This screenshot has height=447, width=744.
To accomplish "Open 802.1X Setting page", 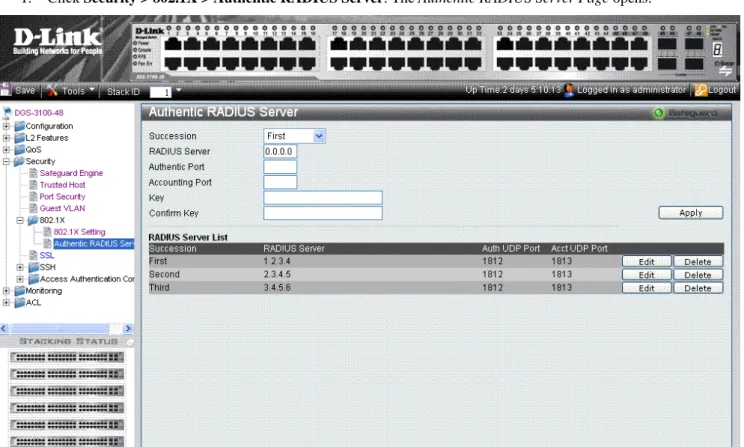I will (79, 232).
